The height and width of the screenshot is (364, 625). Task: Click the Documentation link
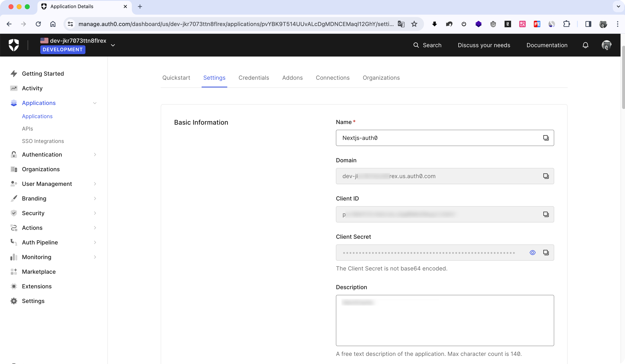click(547, 45)
